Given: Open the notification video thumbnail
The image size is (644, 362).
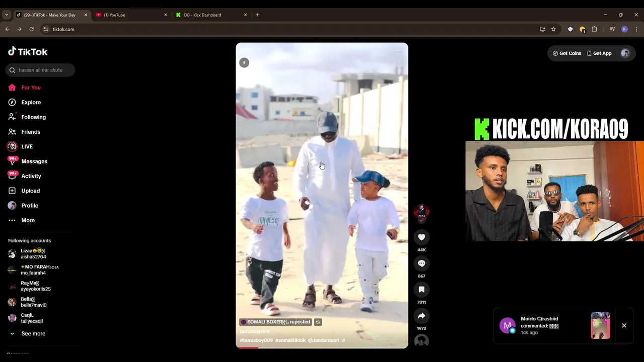Looking at the screenshot, I should (600, 325).
